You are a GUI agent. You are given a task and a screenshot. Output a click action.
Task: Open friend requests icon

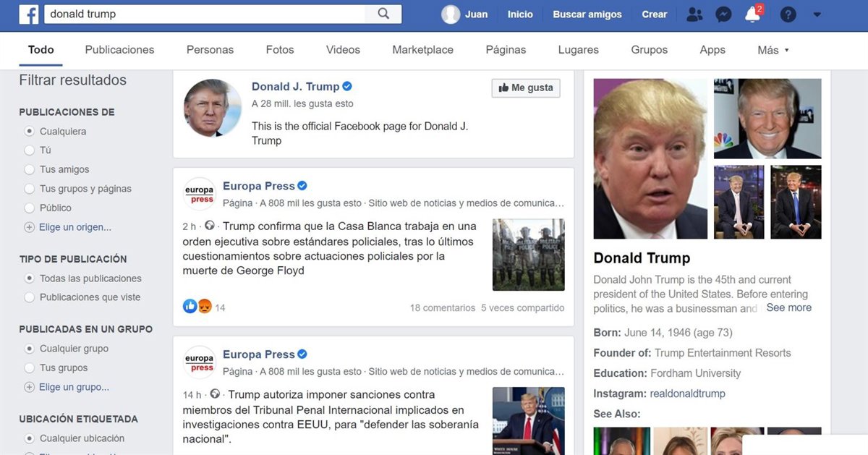click(694, 14)
